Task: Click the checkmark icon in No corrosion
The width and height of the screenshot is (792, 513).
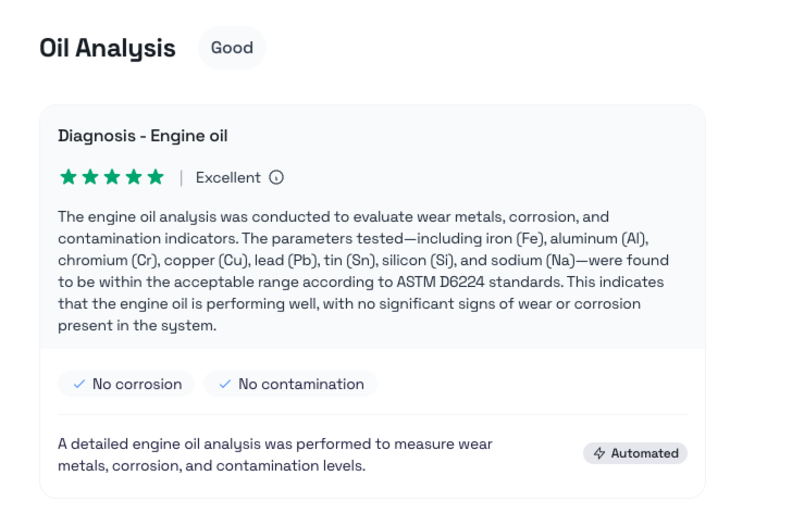Action: coord(78,384)
